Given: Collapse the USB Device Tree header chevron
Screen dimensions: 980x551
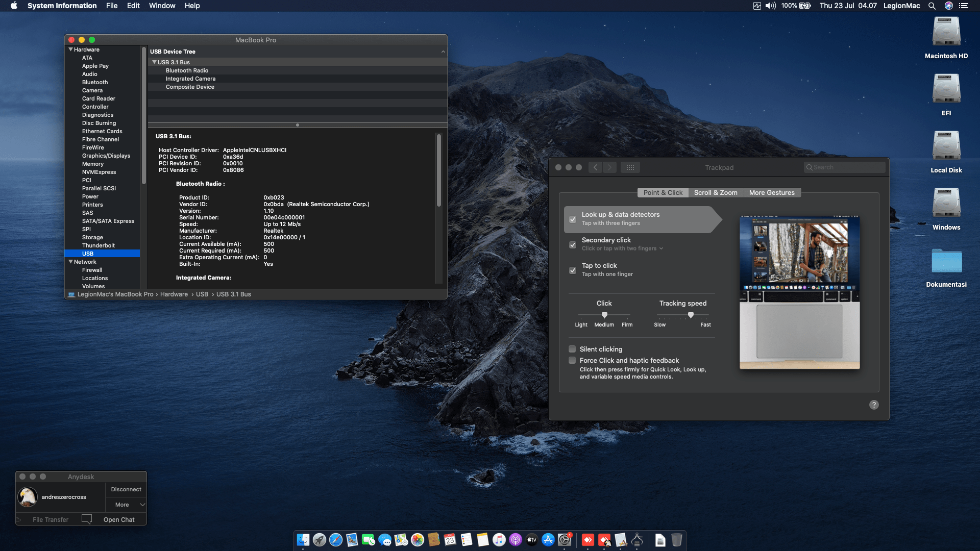Looking at the screenshot, I should [x=443, y=52].
